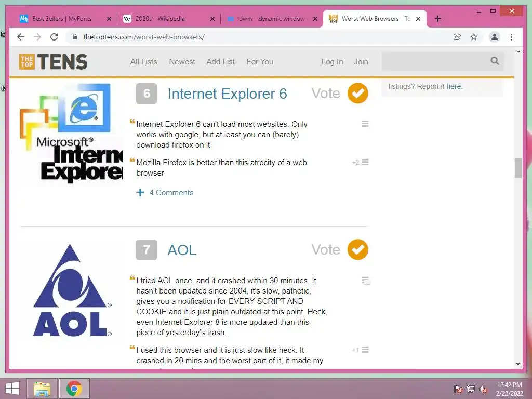Open All Lists in site navigation

point(144,62)
